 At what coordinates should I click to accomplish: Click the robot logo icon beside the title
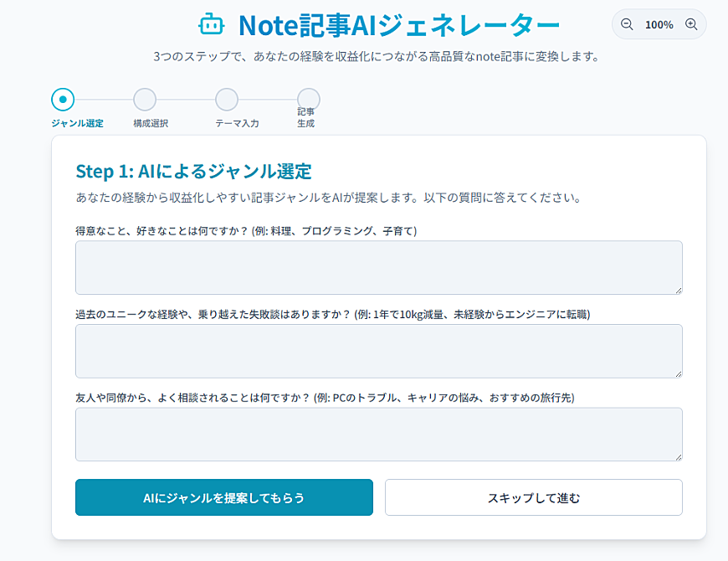(212, 24)
